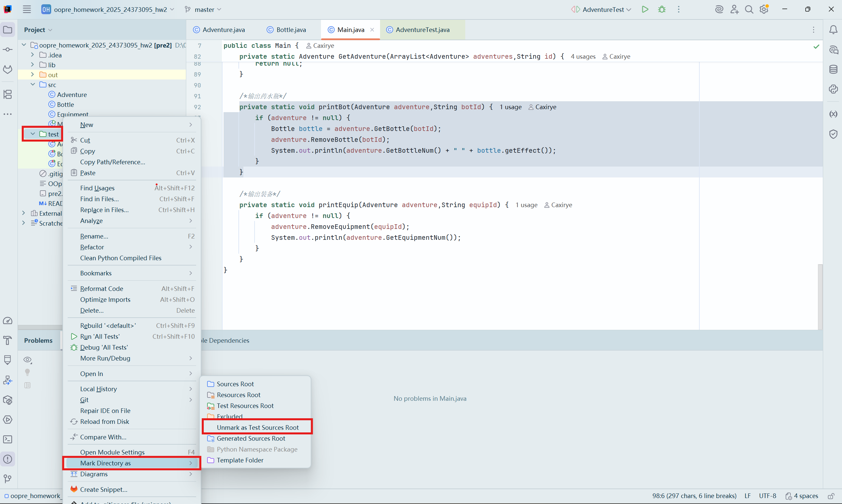The image size is (842, 504).
Task: Open the Database tool window icon
Action: coord(833,69)
